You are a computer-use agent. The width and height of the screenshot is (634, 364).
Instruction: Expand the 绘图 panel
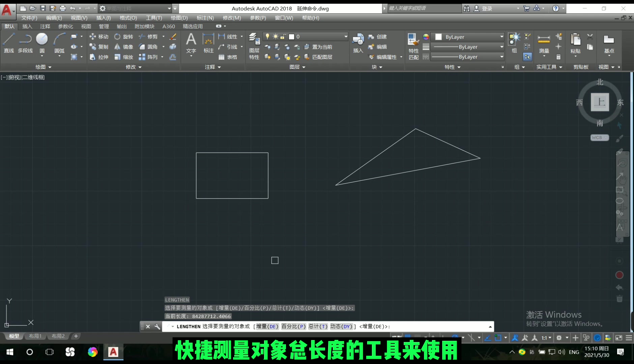[44, 67]
